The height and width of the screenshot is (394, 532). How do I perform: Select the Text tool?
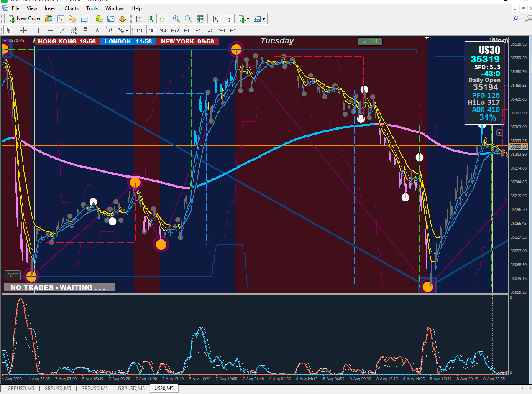tap(97, 30)
